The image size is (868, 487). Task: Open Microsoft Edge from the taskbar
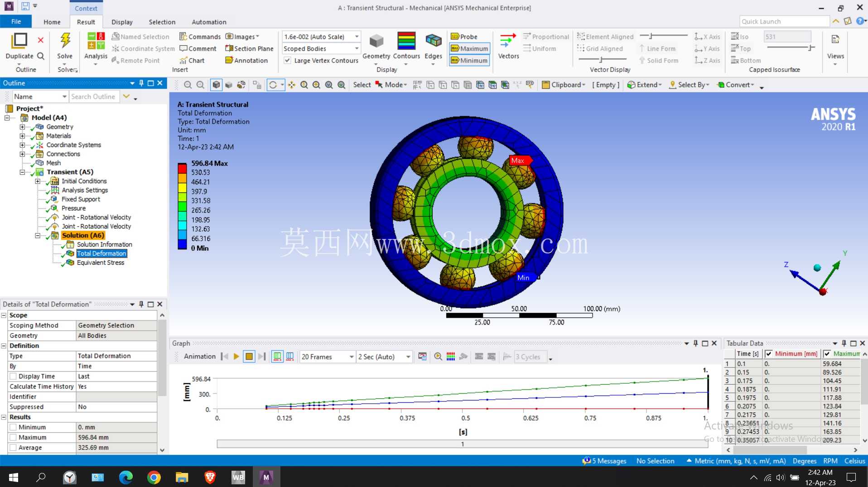125,477
